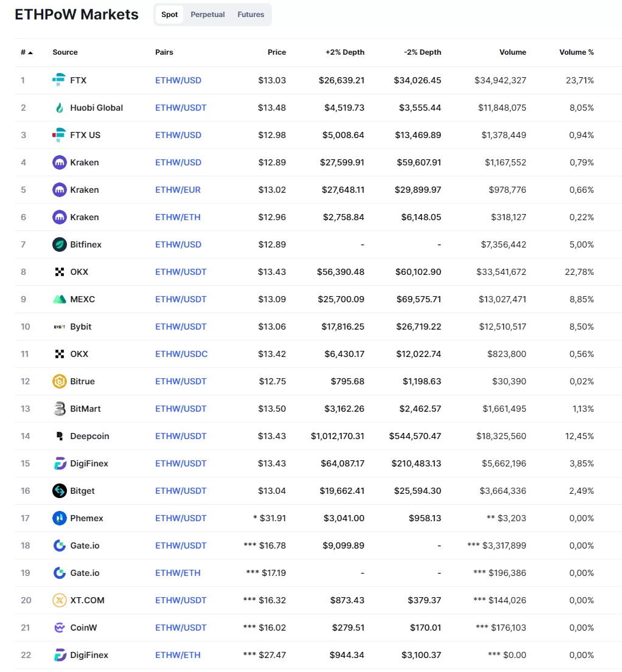Select the Spot markets tab
Viewport: 622px width, 672px height.
[170, 15]
